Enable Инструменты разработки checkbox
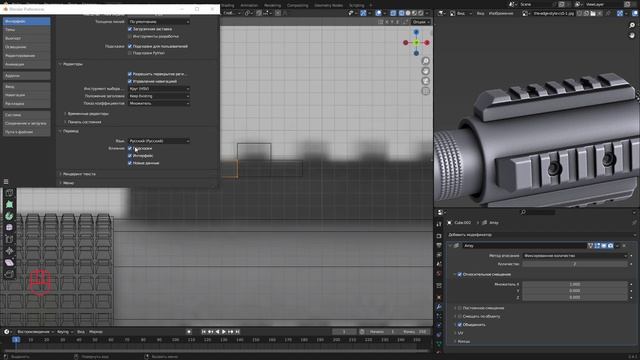The height and width of the screenshot is (360, 640). [x=130, y=36]
